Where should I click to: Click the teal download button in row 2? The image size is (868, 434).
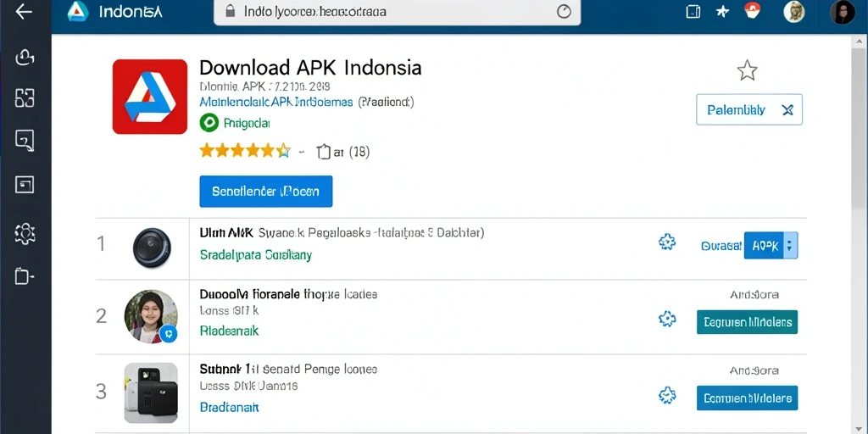point(747,321)
